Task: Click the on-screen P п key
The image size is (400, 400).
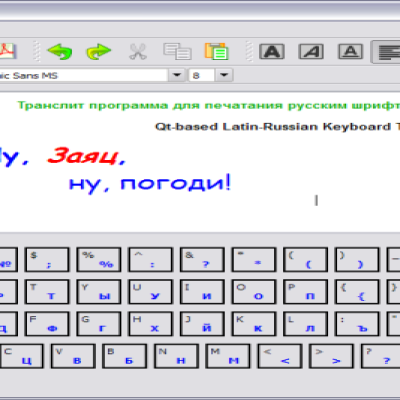Action: click(x=305, y=292)
